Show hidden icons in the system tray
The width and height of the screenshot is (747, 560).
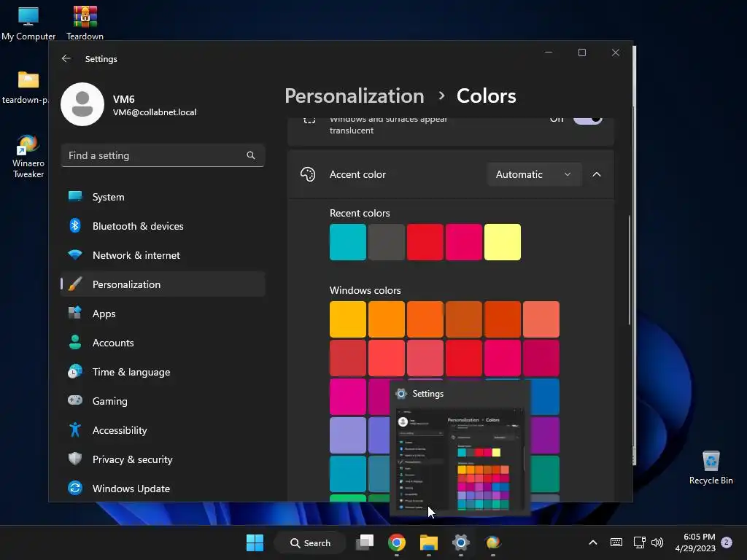593,542
